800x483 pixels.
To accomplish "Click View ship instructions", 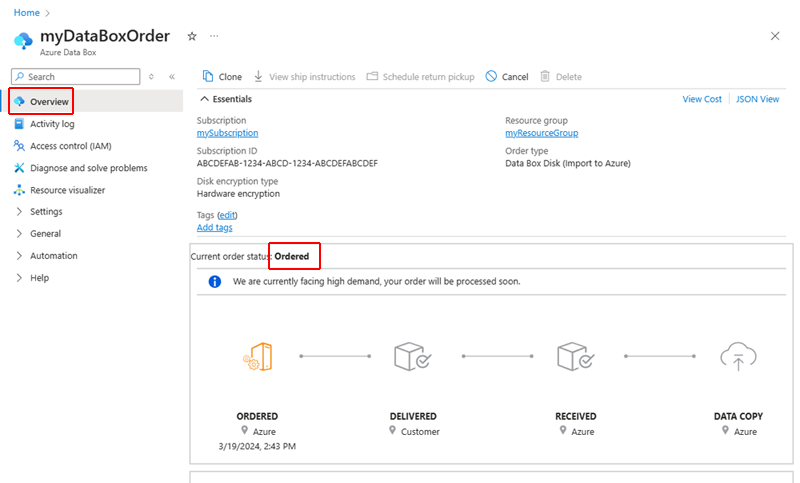I will coord(305,77).
